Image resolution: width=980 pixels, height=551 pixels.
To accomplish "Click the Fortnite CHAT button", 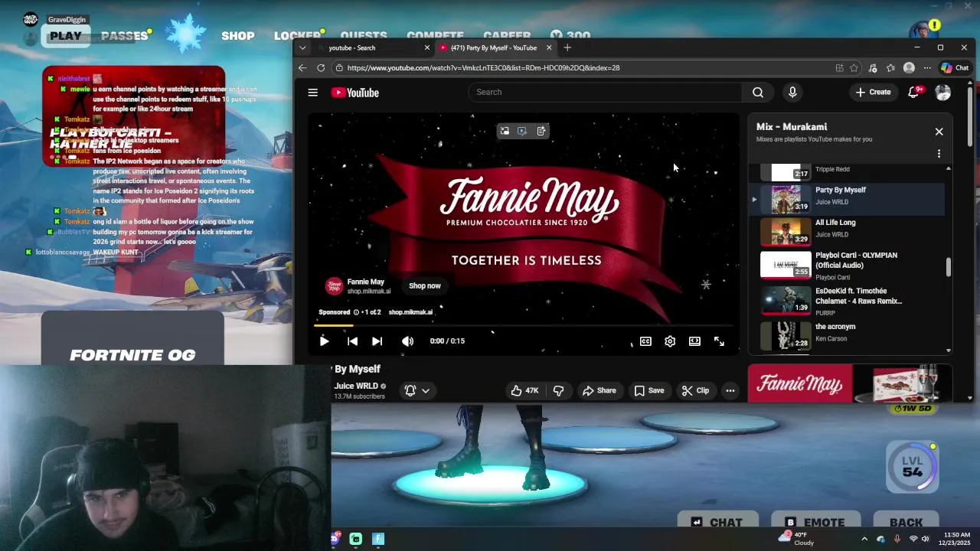I will coord(717,522).
